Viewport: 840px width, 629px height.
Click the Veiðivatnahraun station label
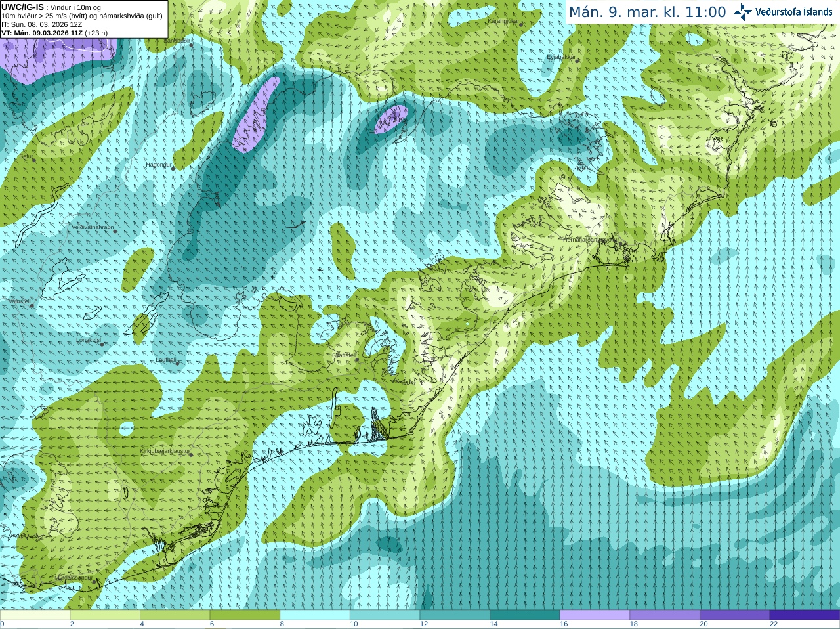(93, 227)
